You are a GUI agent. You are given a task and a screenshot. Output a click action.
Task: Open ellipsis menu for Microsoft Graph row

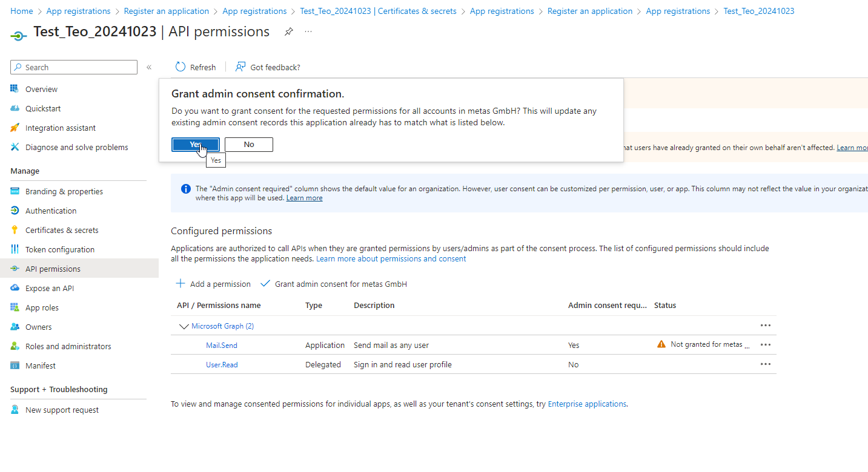coord(766,325)
